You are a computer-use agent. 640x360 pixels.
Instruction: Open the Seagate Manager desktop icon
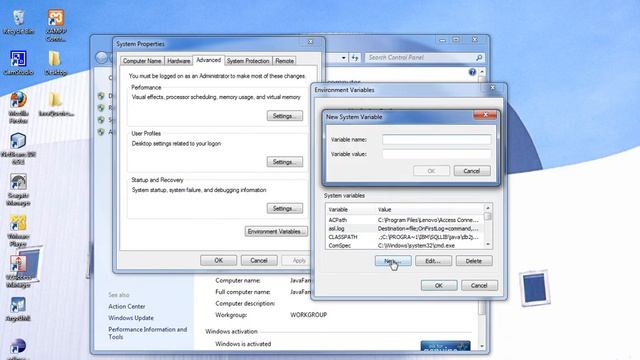pyautogui.click(x=18, y=189)
